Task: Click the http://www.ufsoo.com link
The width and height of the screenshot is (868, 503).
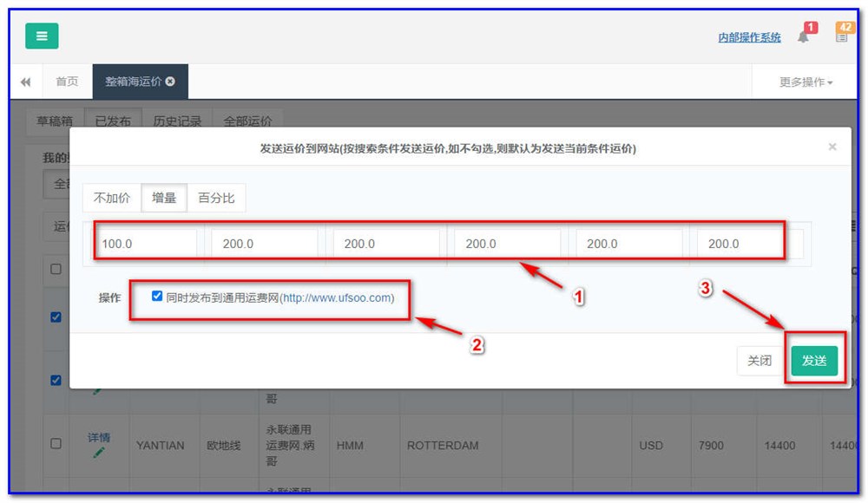Action: (x=337, y=297)
